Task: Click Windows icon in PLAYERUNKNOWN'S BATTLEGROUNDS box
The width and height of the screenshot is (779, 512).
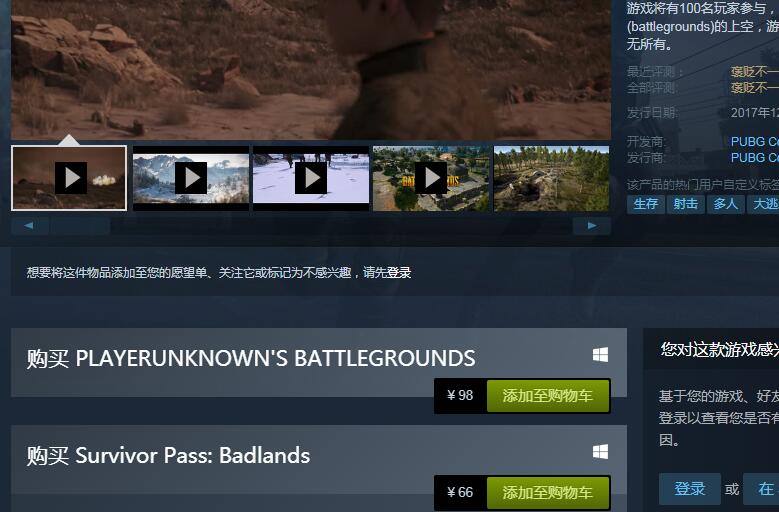Action: pos(601,355)
